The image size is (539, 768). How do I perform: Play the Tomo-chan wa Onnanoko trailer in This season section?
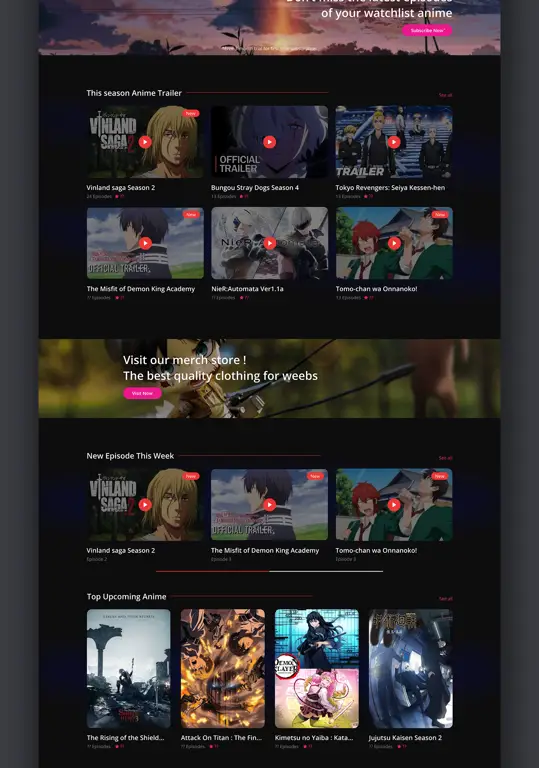point(394,243)
